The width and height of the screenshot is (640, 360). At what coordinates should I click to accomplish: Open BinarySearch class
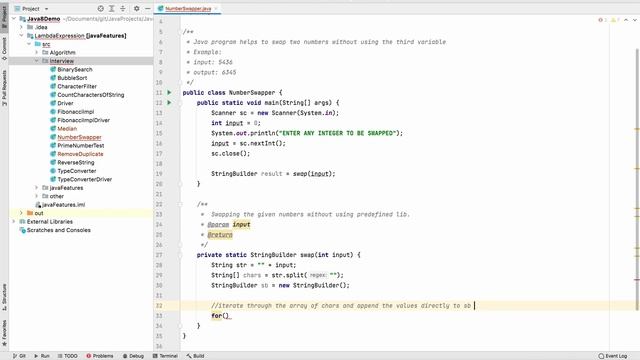(x=75, y=69)
